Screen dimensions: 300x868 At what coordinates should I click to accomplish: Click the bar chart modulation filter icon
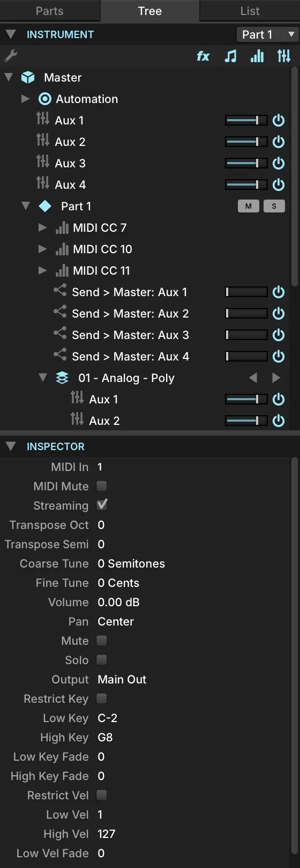click(x=257, y=56)
